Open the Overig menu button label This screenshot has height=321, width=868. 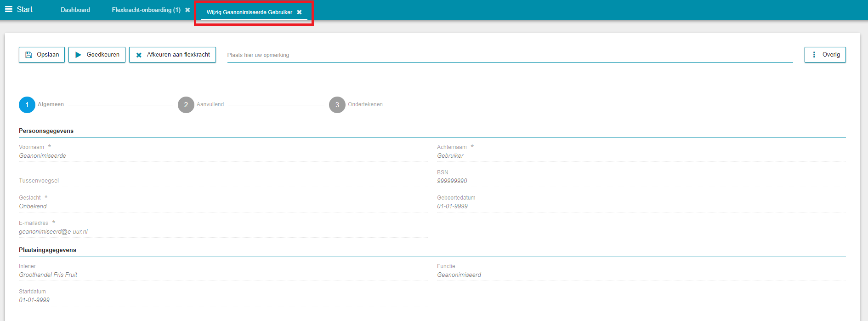831,54
